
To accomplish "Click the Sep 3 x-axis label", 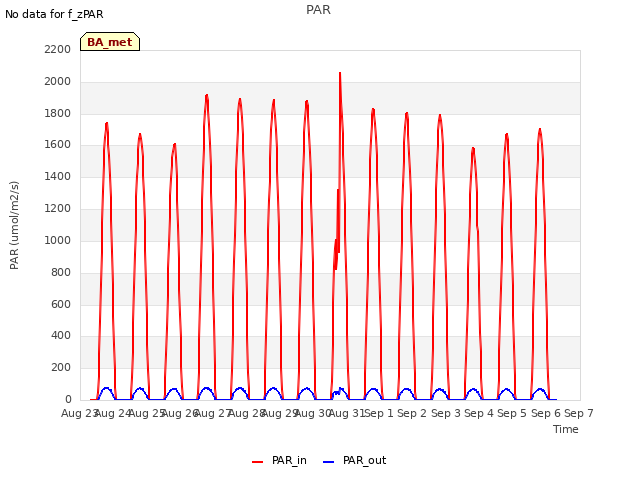I will tap(446, 413).
